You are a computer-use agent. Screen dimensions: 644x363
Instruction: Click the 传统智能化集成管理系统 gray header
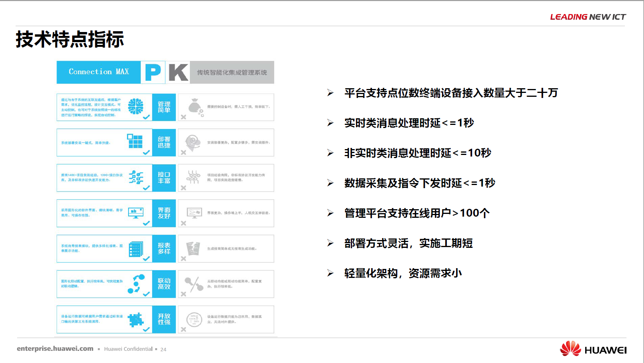click(232, 72)
